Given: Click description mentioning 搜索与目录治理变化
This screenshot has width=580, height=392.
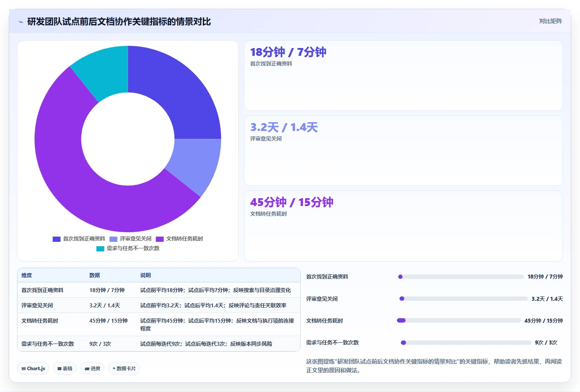Looking at the screenshot, I should 215,290.
